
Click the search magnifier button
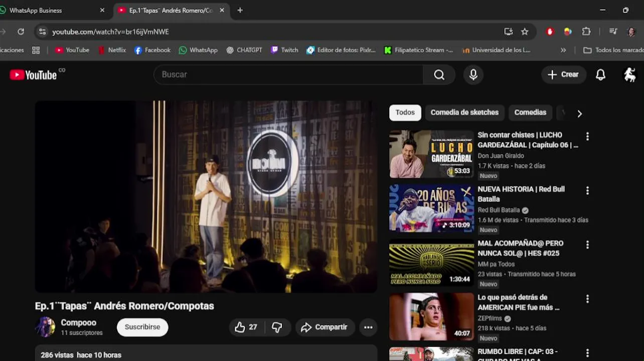[x=439, y=75]
